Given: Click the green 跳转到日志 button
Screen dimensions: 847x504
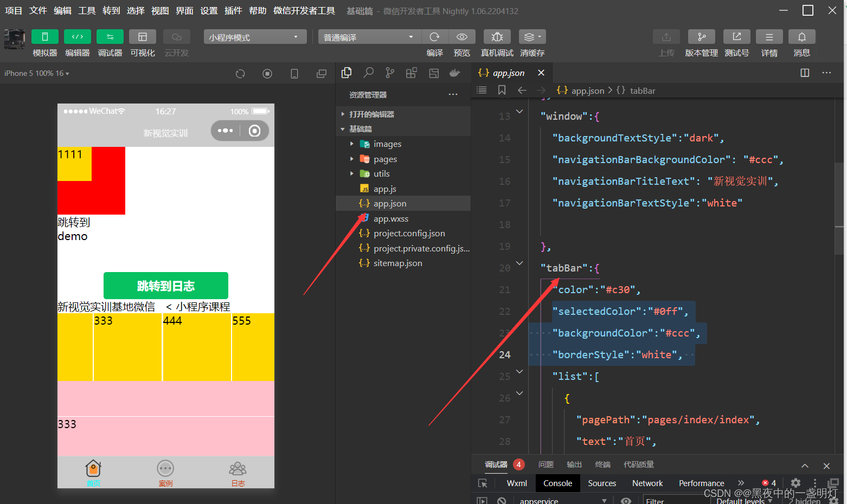Looking at the screenshot, I should (165, 286).
